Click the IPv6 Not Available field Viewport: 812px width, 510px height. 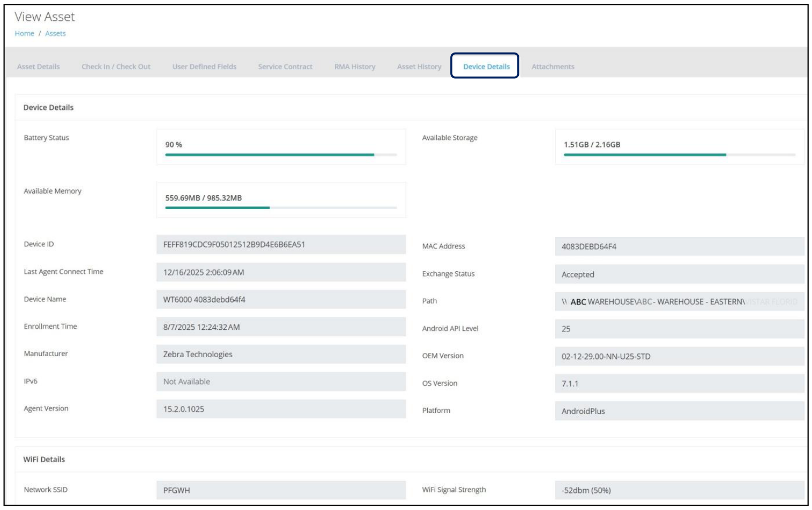pyautogui.click(x=281, y=381)
